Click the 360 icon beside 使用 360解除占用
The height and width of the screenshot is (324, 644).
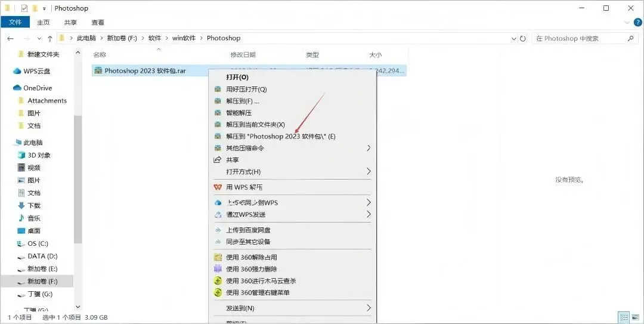218,257
